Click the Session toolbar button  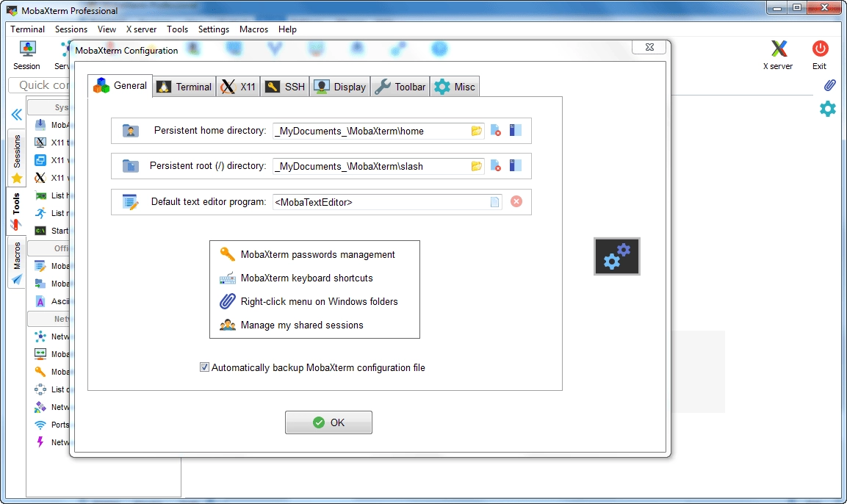27,55
